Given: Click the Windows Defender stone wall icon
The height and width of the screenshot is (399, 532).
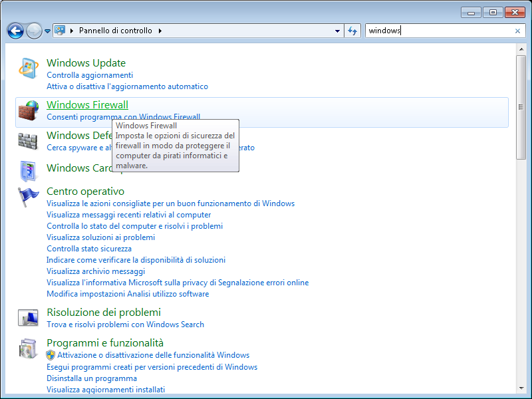Looking at the screenshot, I should pyautogui.click(x=27, y=141).
